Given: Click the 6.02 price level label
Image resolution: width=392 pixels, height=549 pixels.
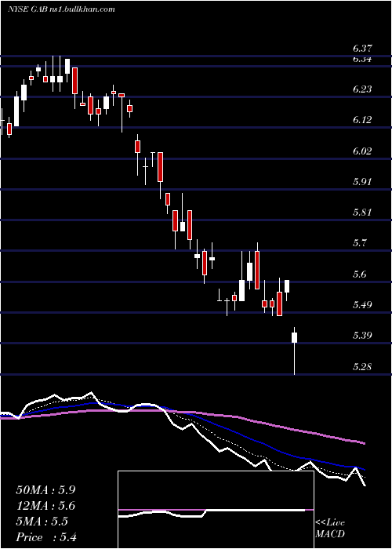Looking at the screenshot, I should 362,151.
